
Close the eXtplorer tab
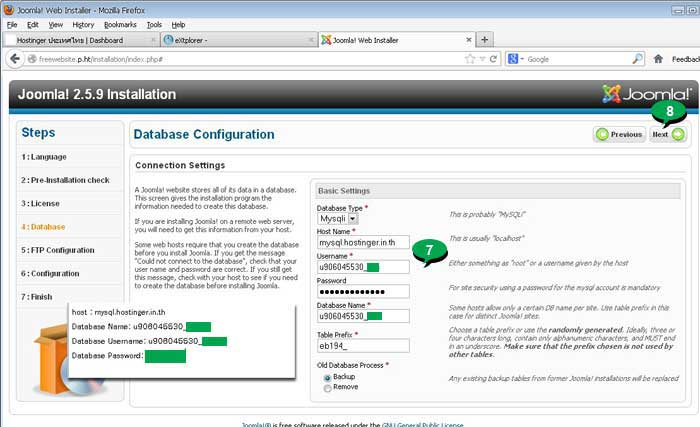(311, 40)
